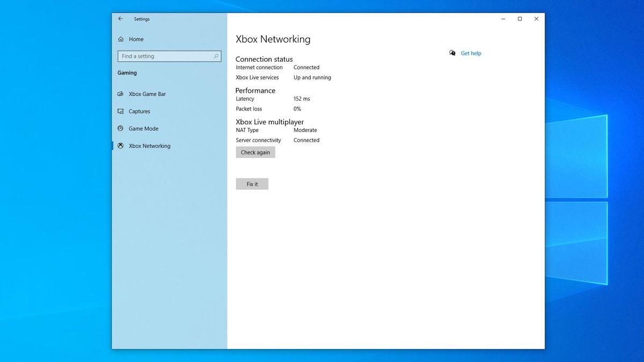
Task: Click the Moderate NAT type value
Action: click(x=305, y=130)
